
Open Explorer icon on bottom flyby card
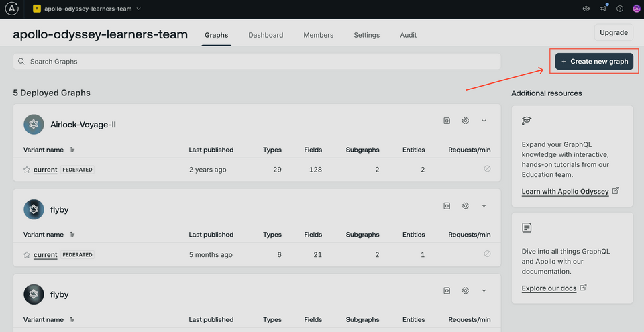447,291
